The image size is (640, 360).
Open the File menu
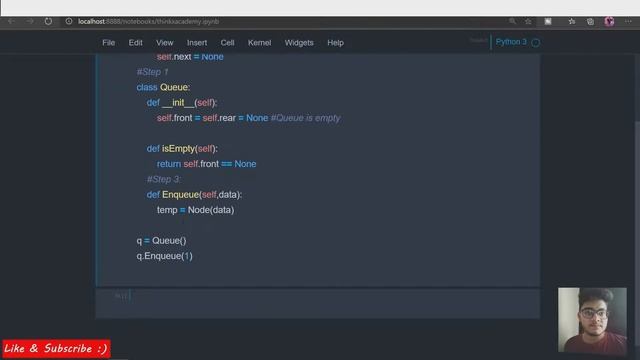[x=109, y=42]
